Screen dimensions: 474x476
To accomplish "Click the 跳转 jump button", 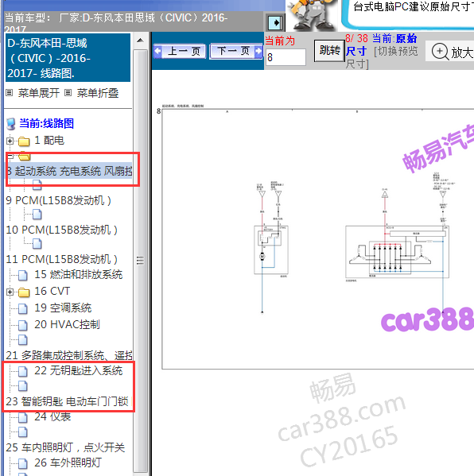I will point(329,50).
